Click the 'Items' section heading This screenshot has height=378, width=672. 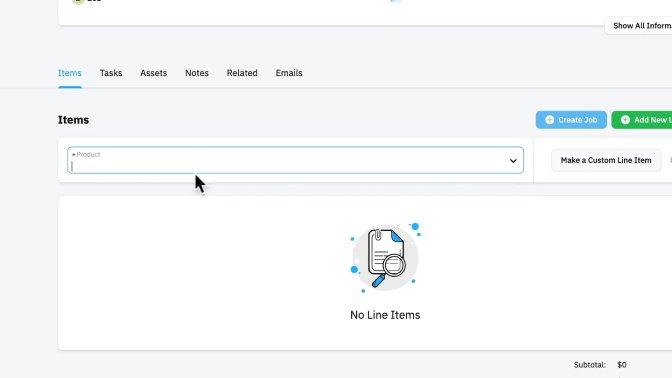pos(73,120)
